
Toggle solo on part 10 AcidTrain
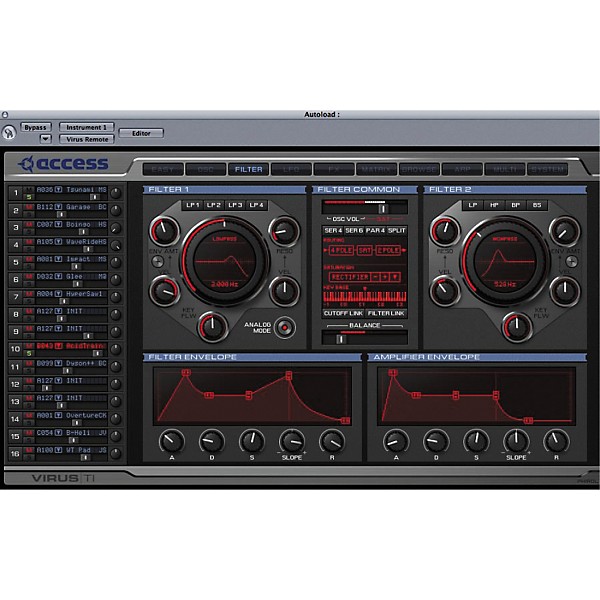(29, 353)
